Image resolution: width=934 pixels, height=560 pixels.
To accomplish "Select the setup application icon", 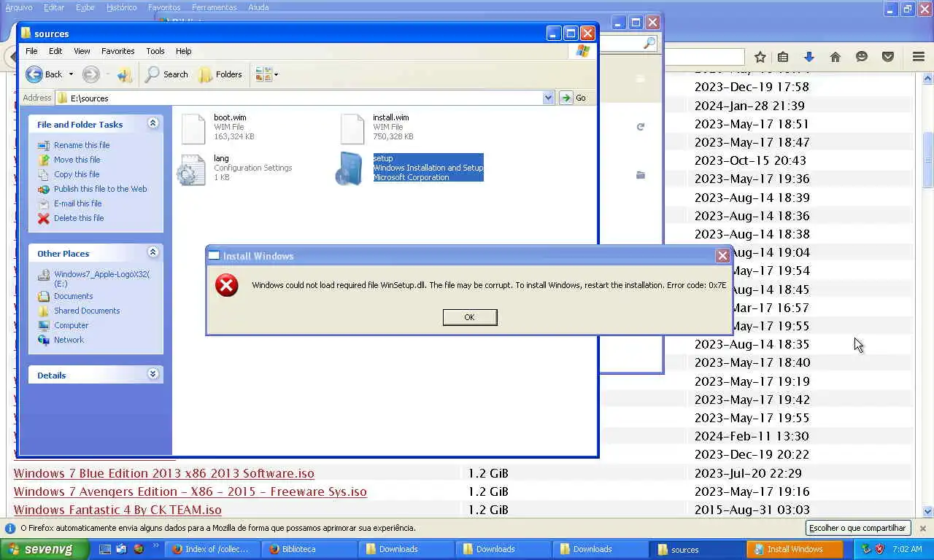I will pyautogui.click(x=349, y=169).
